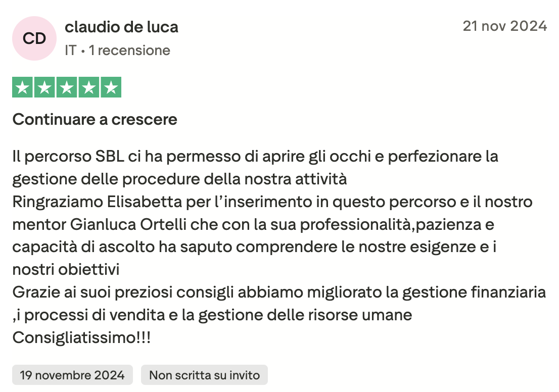The width and height of the screenshot is (559, 392).
Task: Click the first green rating star
Action: pyautogui.click(x=22, y=87)
